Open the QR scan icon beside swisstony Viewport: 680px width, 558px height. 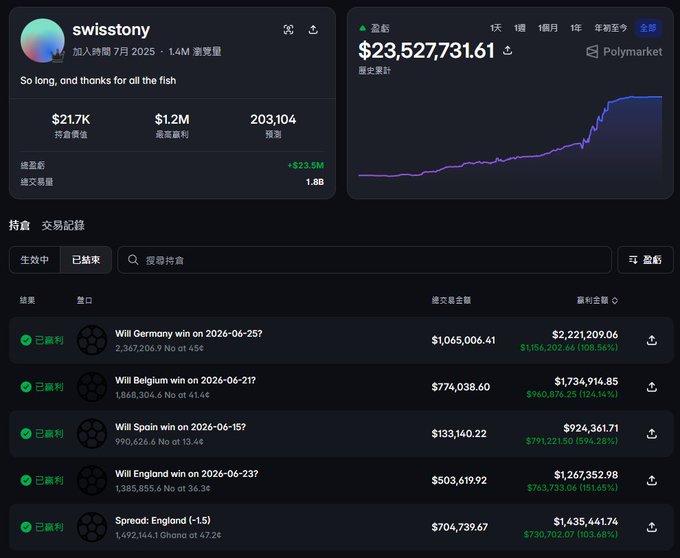point(288,29)
